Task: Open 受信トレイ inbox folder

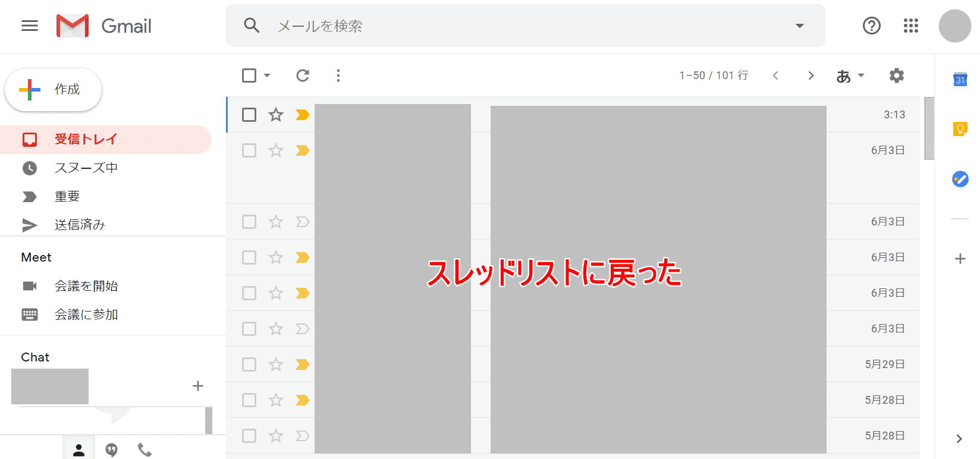Action: (106, 139)
